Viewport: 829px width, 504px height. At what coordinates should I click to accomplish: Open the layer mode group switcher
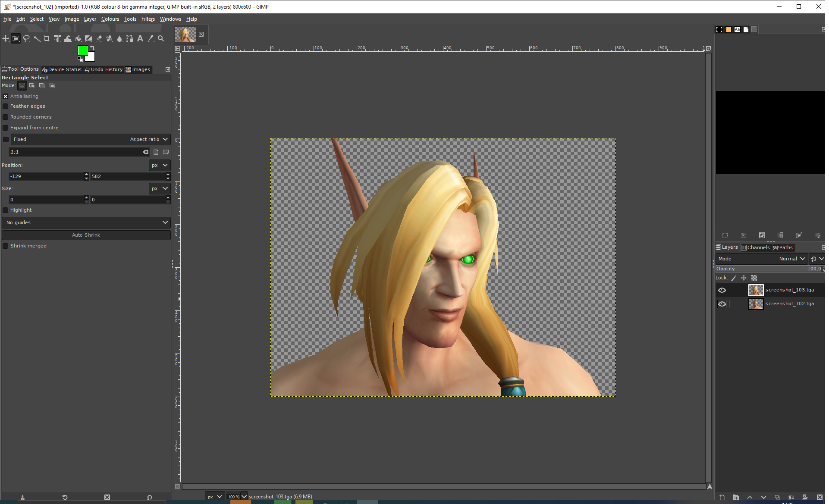[817, 259]
